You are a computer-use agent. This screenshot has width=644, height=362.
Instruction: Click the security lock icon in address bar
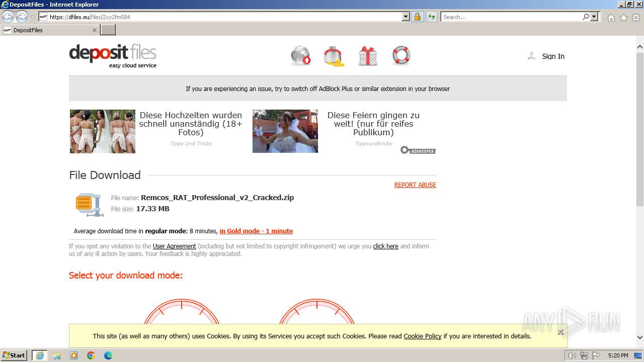(x=417, y=17)
